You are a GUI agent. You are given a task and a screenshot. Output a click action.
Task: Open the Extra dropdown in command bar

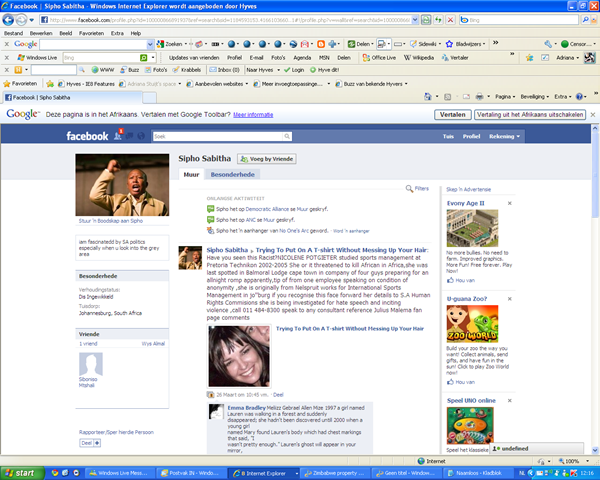pos(562,97)
